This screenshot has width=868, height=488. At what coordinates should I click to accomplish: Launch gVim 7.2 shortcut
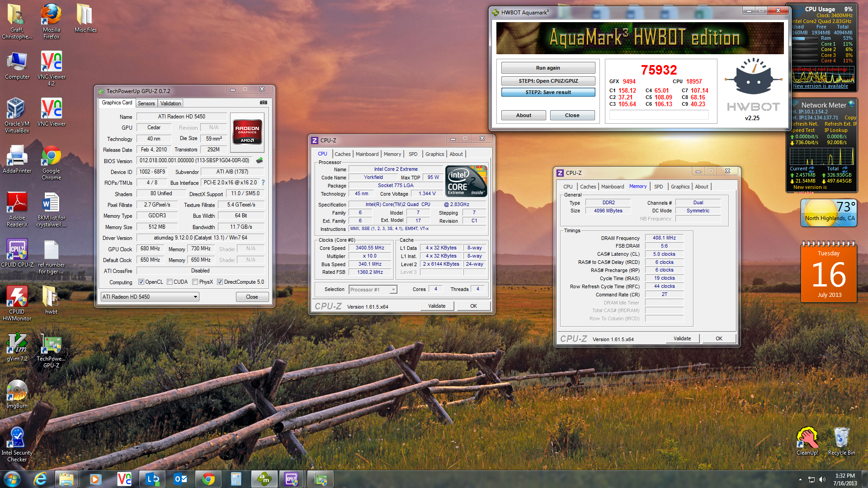click(x=17, y=347)
